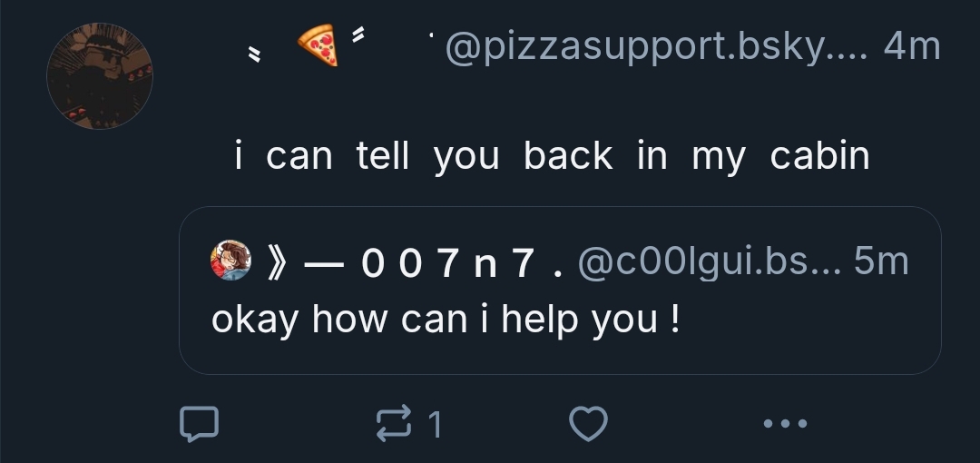
Task: Click the 4m post timestamp
Action: click(x=911, y=46)
